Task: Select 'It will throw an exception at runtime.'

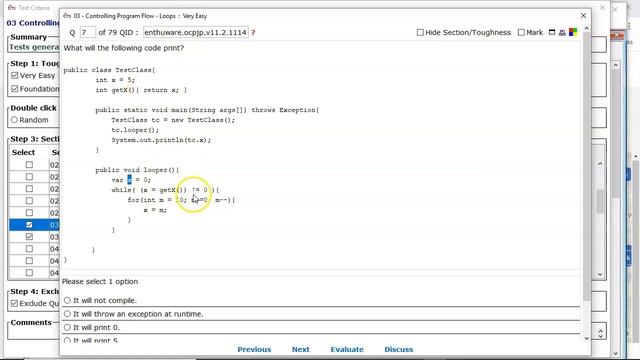Action: (67, 314)
